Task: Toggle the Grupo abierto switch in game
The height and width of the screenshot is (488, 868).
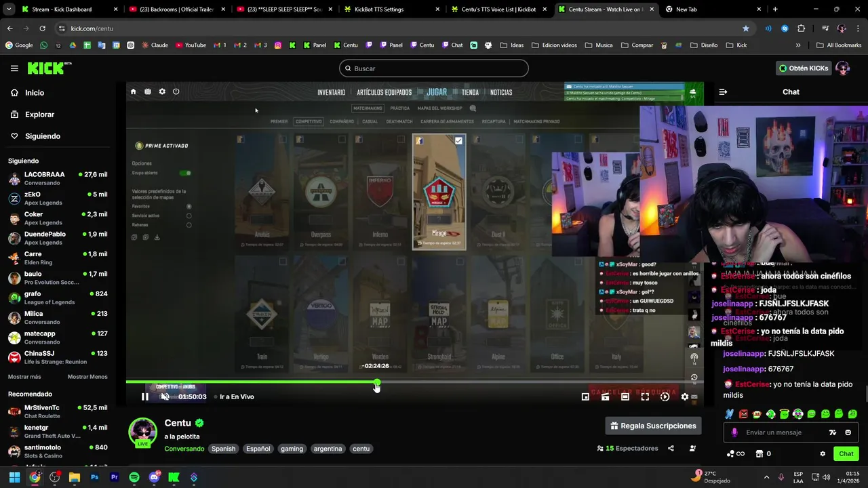Action: [185, 173]
